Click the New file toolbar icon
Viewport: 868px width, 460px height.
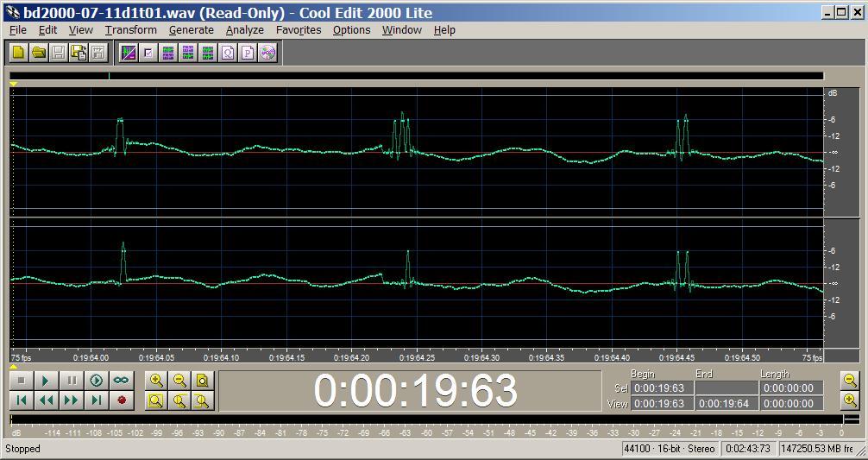(x=18, y=53)
